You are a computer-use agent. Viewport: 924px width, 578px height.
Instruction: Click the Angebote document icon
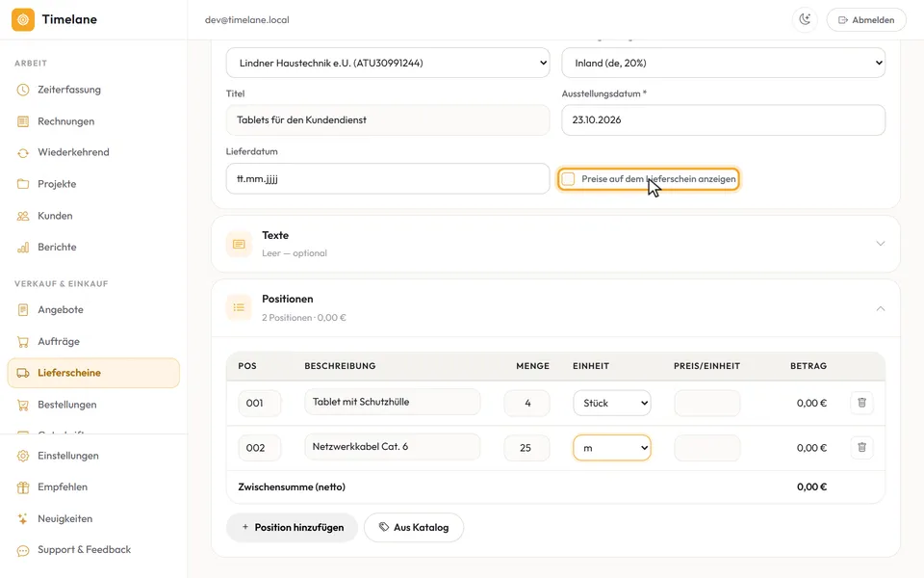point(23,309)
